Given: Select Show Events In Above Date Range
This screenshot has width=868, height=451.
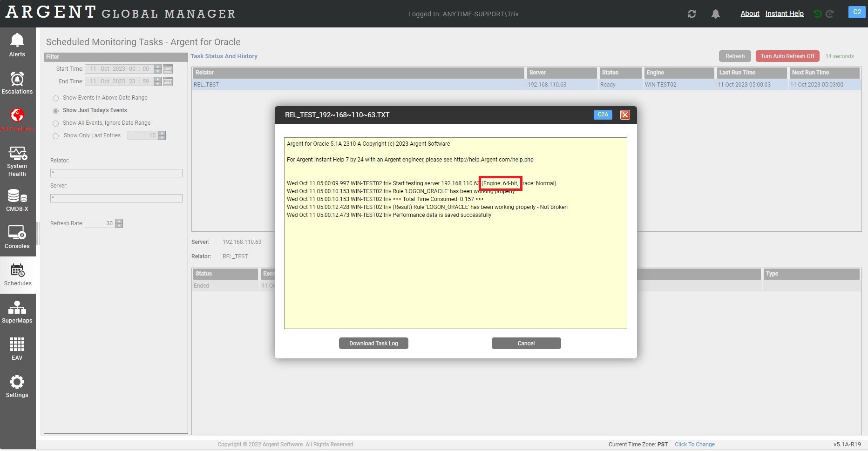Looking at the screenshot, I should pos(56,98).
